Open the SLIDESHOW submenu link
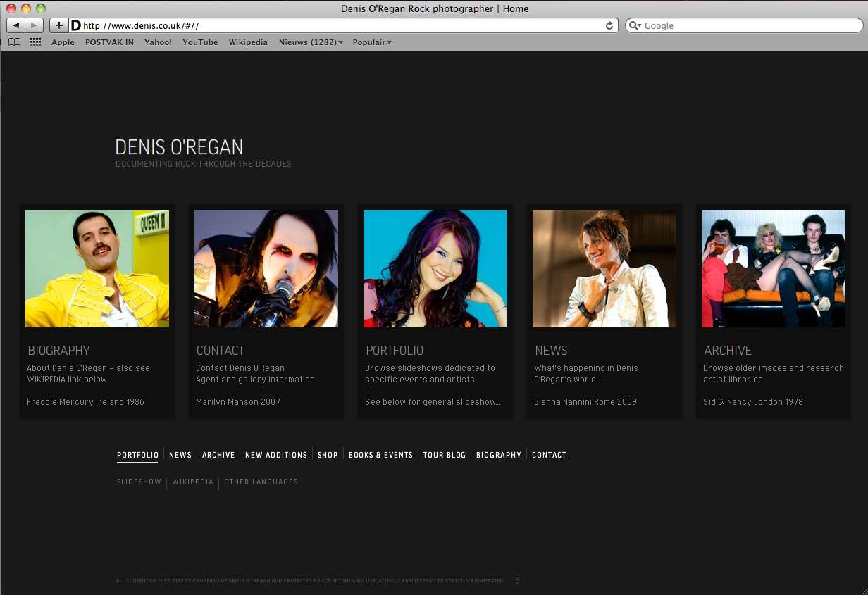 point(139,482)
